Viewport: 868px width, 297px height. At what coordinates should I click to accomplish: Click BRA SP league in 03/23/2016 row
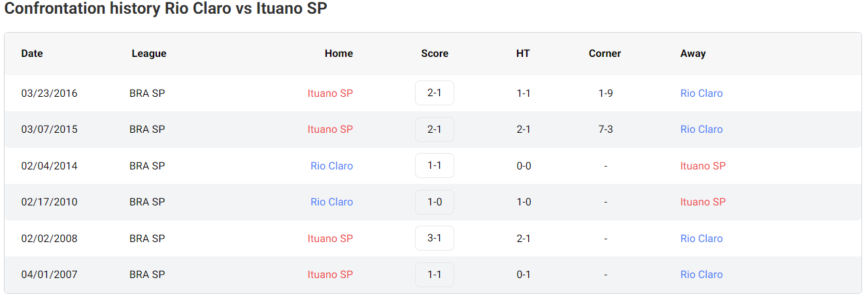[147, 93]
